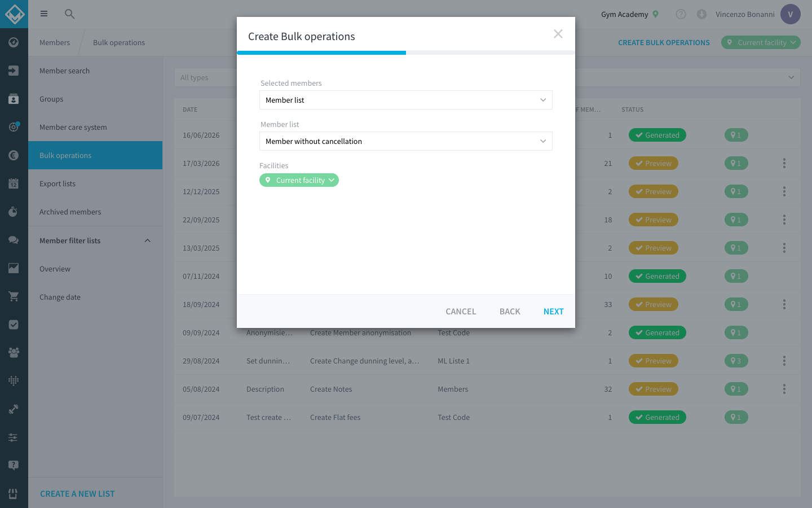Open the staff group icon in the left rail
Viewport: 812px width, 508px height.
click(x=14, y=353)
